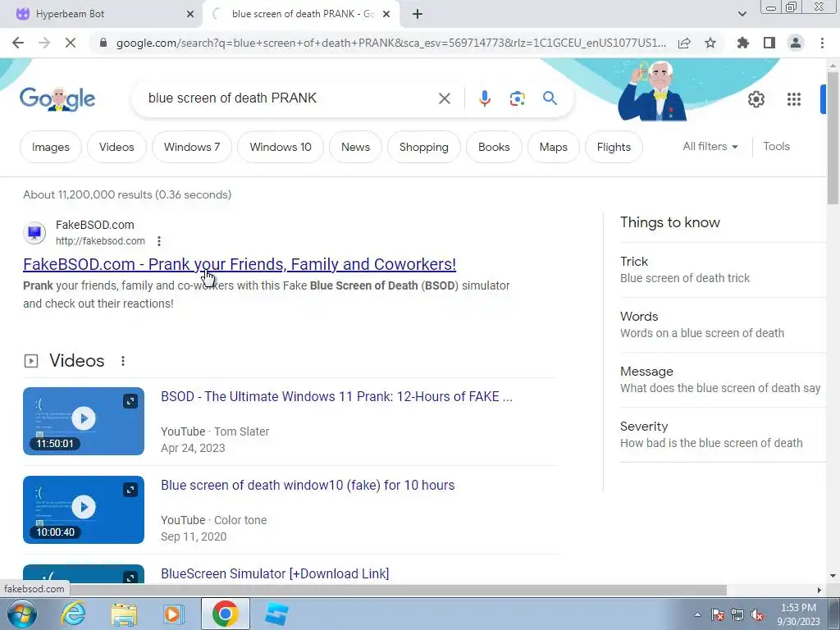Open Google quick settings gear

756,99
